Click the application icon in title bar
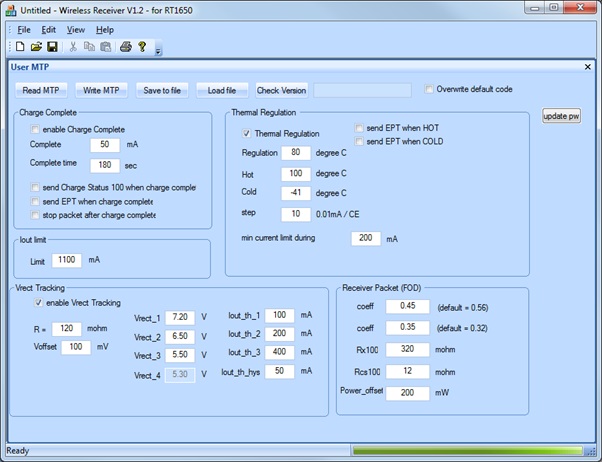Viewport: 602px width, 462px height. (11, 10)
